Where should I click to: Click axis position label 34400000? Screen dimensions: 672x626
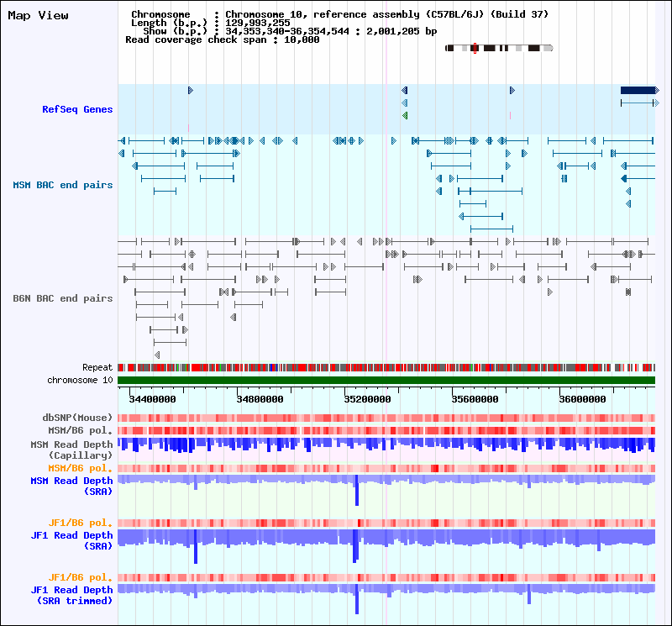click(x=153, y=399)
